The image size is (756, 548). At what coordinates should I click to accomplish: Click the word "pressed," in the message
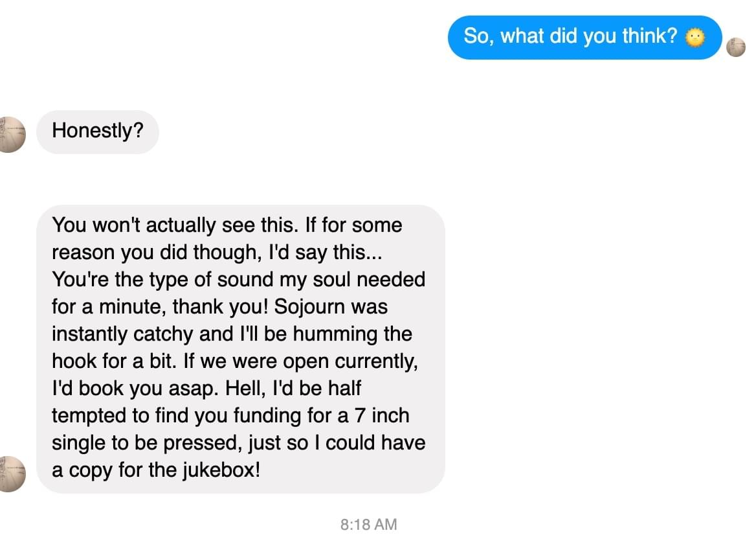[223, 442]
